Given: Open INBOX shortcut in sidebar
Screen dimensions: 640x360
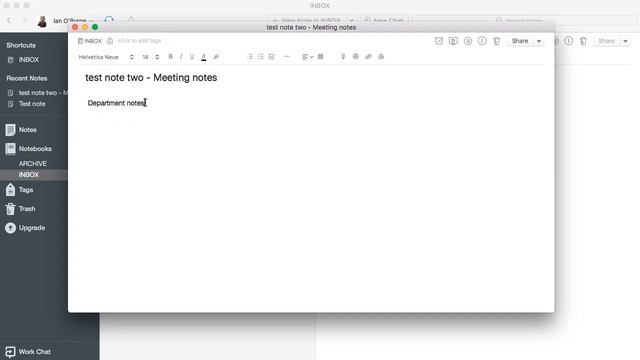Looking at the screenshot, I should point(29,60).
